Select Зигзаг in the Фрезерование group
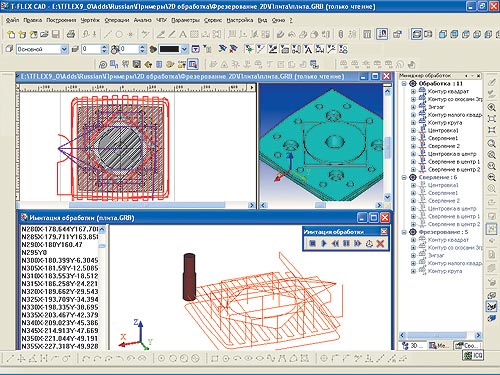This screenshot has height=375, width=500. (x=436, y=255)
